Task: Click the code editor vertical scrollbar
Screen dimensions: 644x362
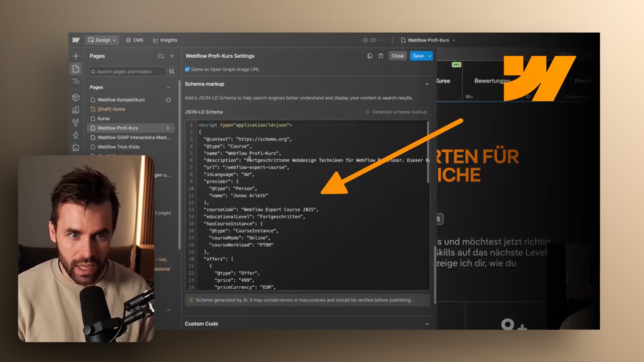Action: (428, 152)
